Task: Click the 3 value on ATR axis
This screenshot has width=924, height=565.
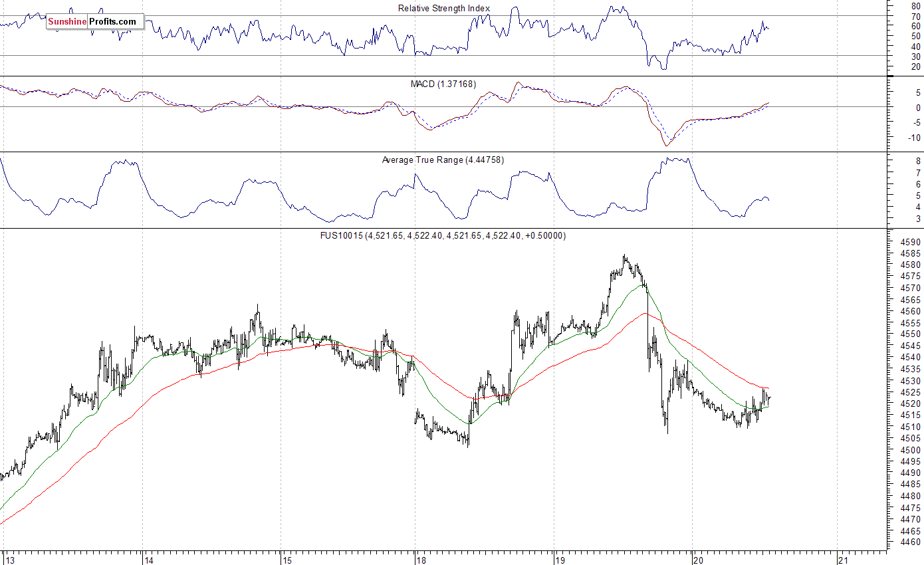Action: (919, 219)
